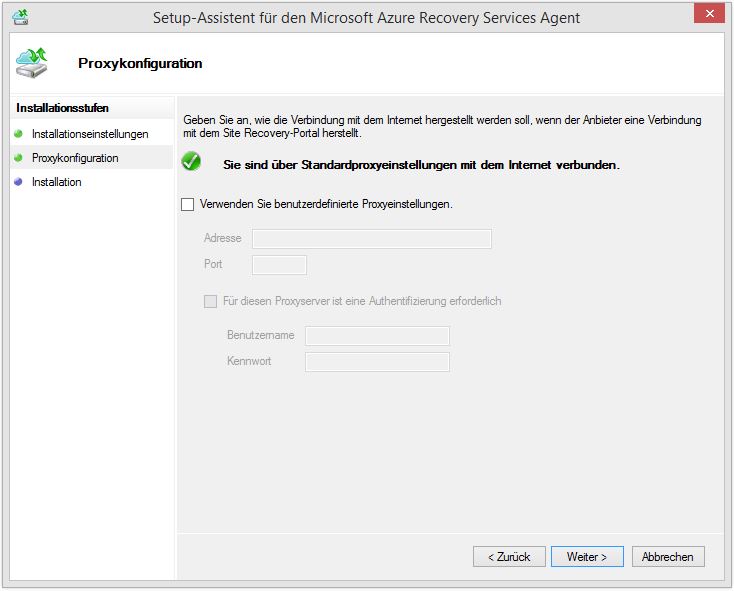The height and width of the screenshot is (591, 734).
Task: Click the Kennwort label
Action: click(249, 361)
